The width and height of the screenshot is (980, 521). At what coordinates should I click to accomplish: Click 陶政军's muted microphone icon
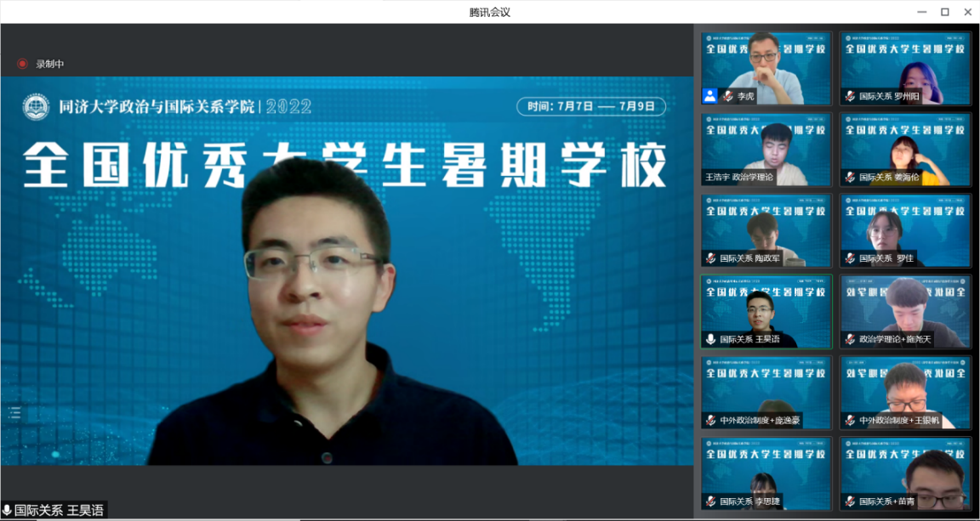pyautogui.click(x=710, y=258)
